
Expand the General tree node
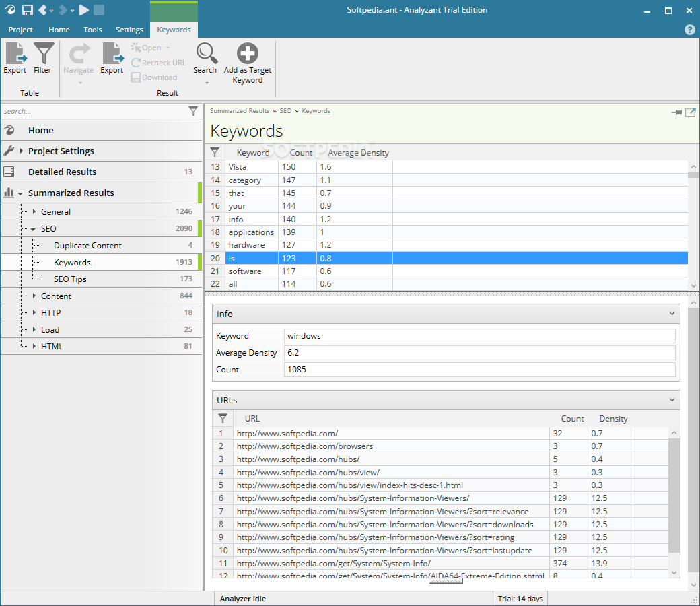34,211
